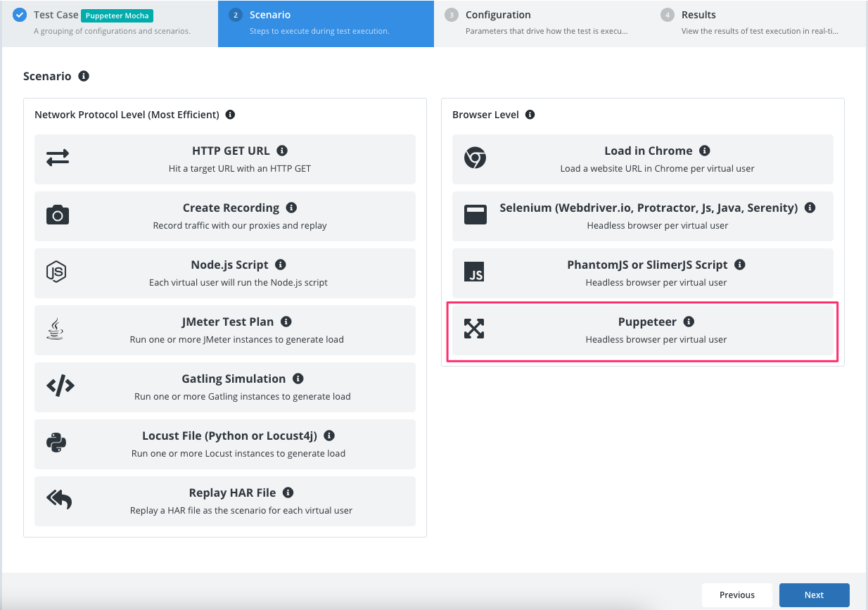Image resolution: width=868 pixels, height=610 pixels.
Task: Go to the Test Case step
Action: (x=110, y=23)
